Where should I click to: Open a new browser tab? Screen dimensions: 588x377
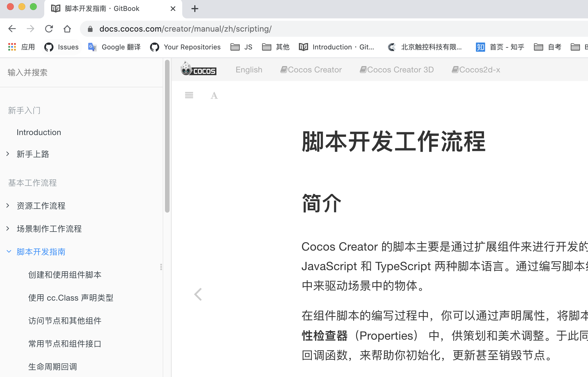195,9
